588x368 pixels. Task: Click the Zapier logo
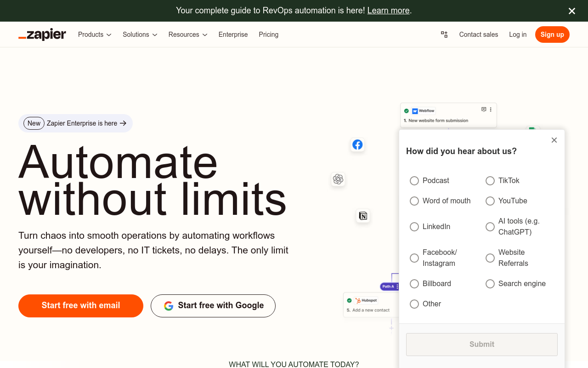pos(42,34)
